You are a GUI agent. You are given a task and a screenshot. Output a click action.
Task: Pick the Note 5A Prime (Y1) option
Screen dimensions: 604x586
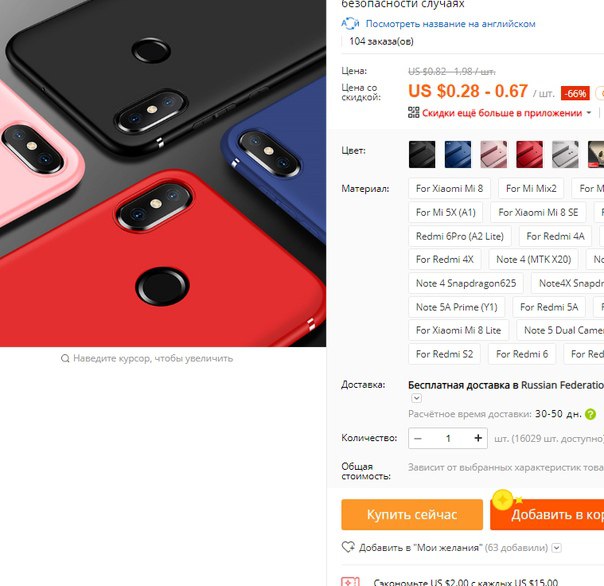tap(456, 307)
